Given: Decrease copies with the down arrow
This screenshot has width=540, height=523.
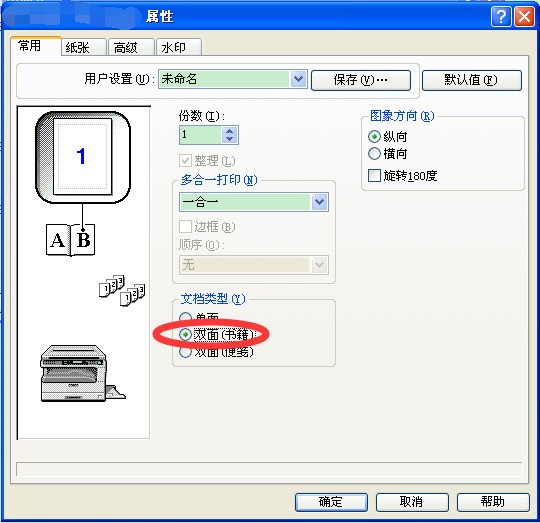Looking at the screenshot, I should 230,139.
